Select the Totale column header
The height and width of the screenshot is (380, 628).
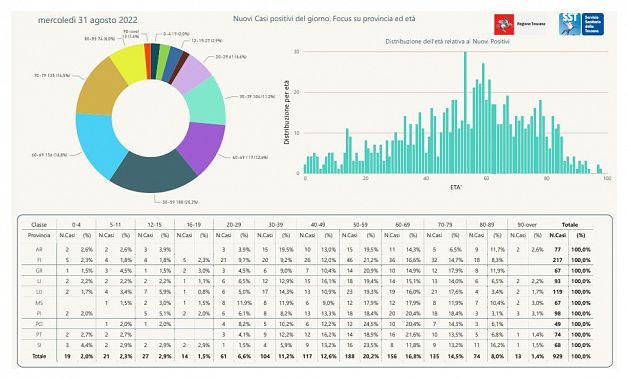(x=570, y=225)
